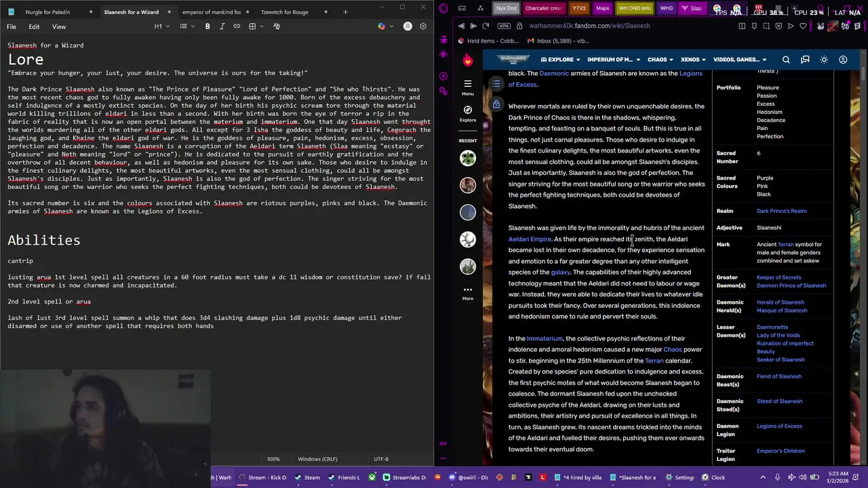Insert link icon in Notepad toolbar

pyautogui.click(x=237, y=26)
